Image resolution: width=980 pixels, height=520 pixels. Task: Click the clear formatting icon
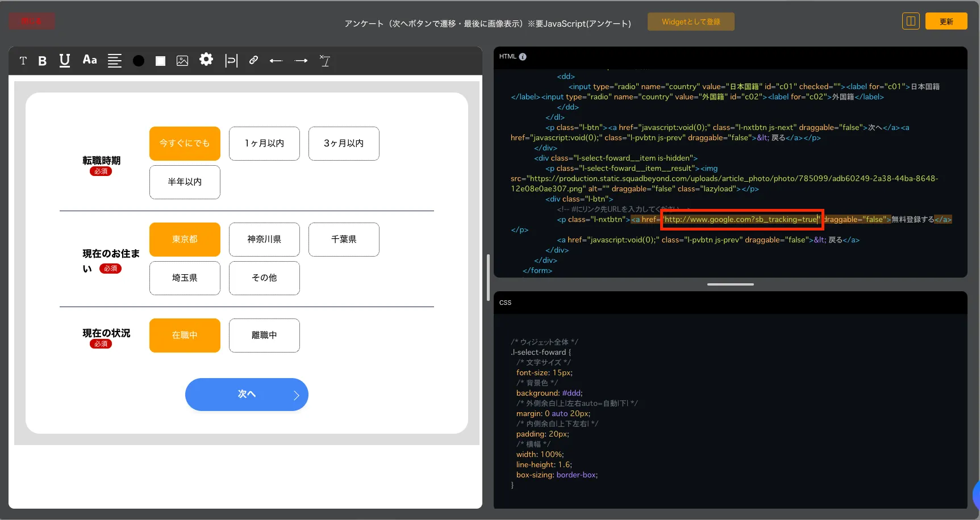click(325, 61)
